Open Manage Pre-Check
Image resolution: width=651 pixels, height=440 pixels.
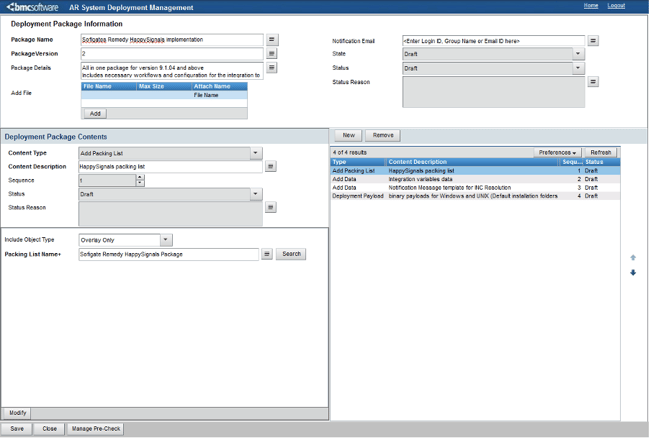96,429
